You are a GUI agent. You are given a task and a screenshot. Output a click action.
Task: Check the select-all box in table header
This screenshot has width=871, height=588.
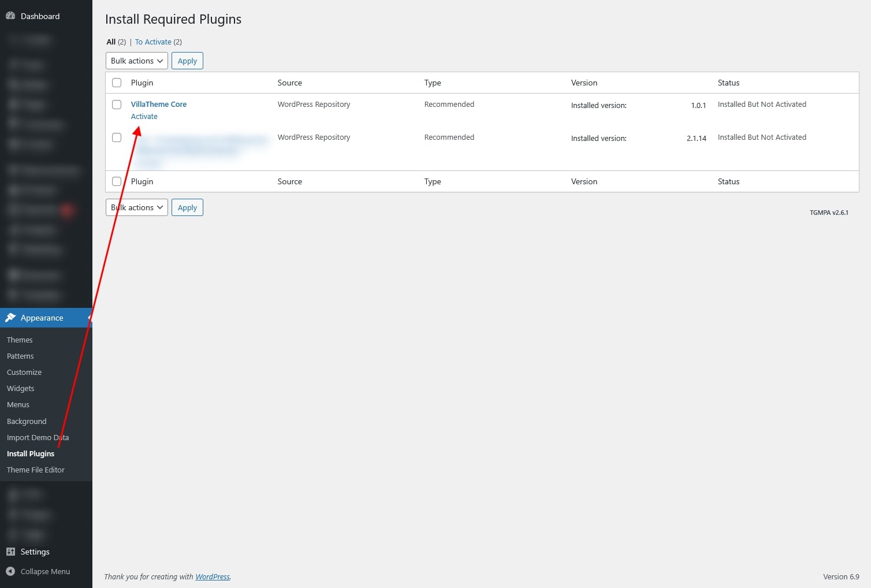click(x=117, y=83)
